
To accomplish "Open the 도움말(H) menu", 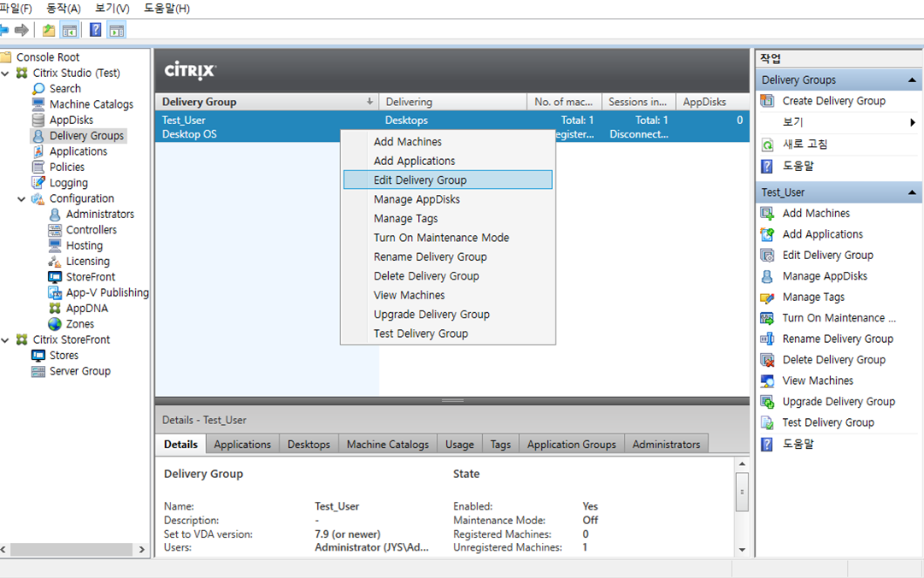I will [x=167, y=9].
